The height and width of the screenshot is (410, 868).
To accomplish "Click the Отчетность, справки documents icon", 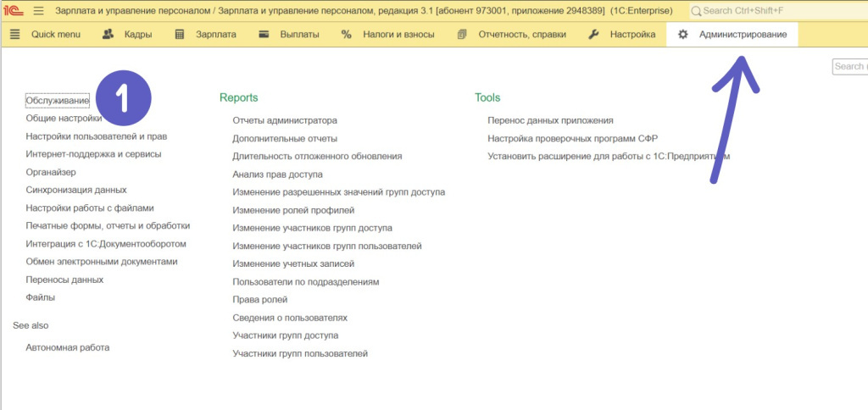I will pos(462,35).
